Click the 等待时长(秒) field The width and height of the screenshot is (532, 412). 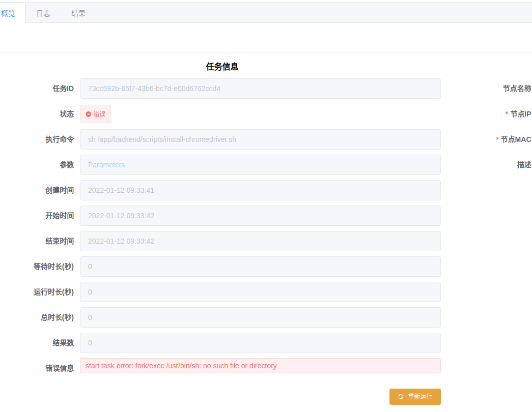[x=260, y=267]
